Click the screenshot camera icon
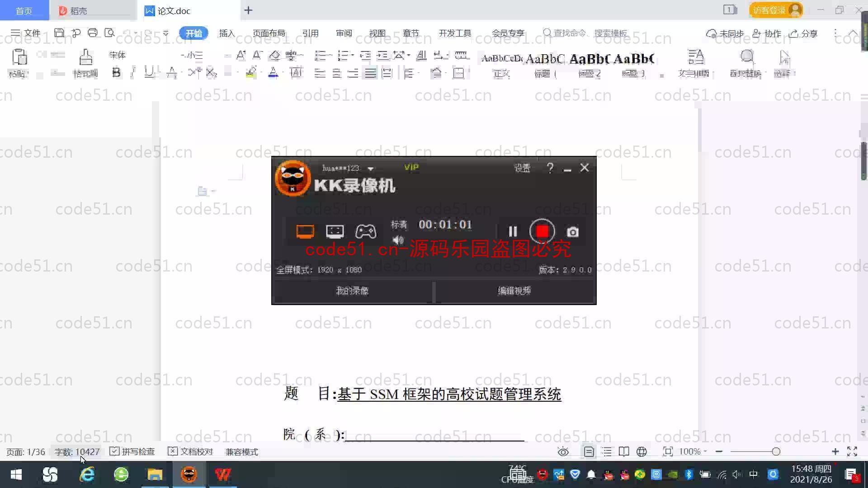The width and height of the screenshot is (868, 488). click(572, 232)
